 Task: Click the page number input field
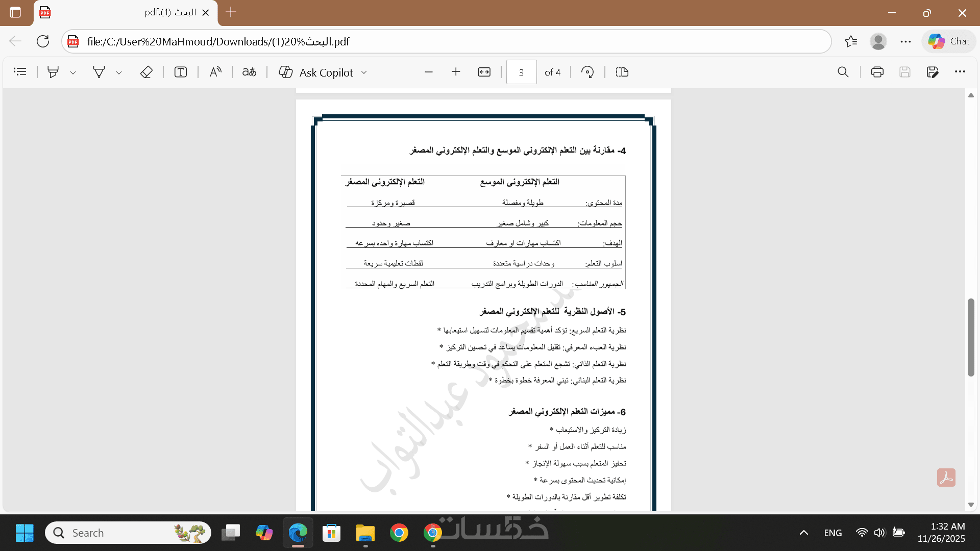[x=521, y=72]
